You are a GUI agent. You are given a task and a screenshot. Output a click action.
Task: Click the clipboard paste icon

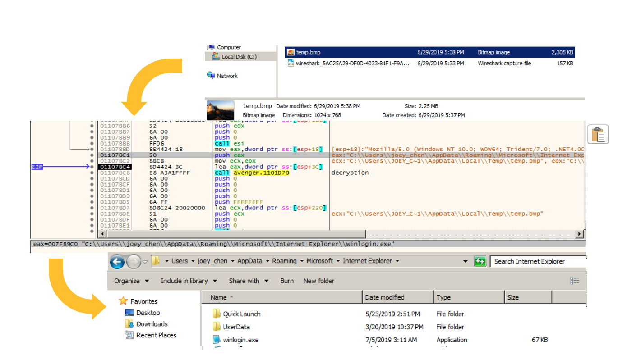coord(598,135)
